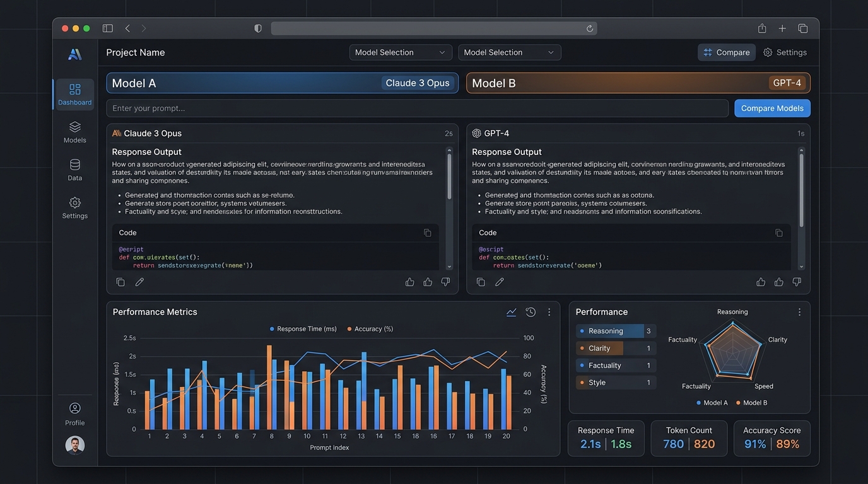Open the Performance radar panel's three-dot menu
The height and width of the screenshot is (484, 868).
[799, 312]
